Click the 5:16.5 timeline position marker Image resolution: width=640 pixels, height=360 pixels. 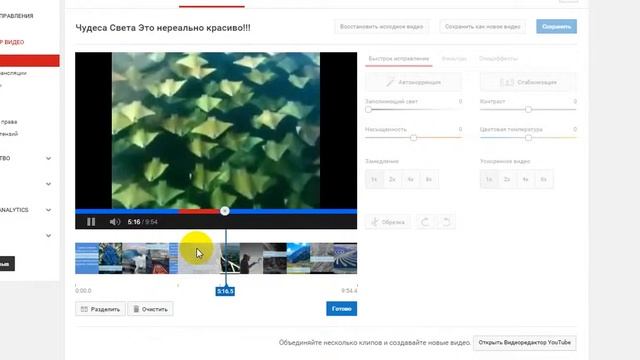point(225,291)
